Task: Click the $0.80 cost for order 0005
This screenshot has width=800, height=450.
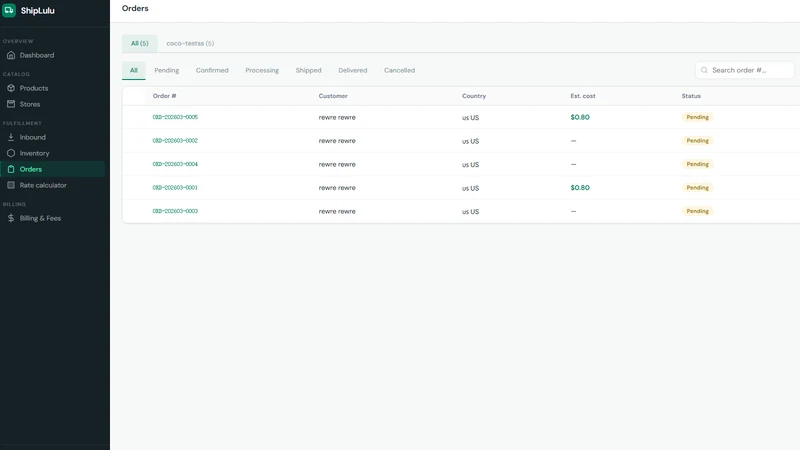Action: click(580, 117)
